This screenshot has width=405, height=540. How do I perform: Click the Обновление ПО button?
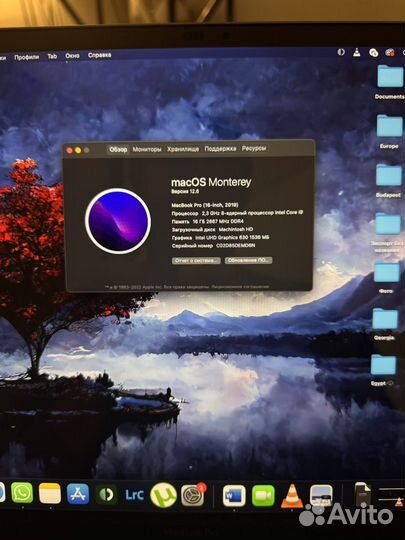[249, 260]
